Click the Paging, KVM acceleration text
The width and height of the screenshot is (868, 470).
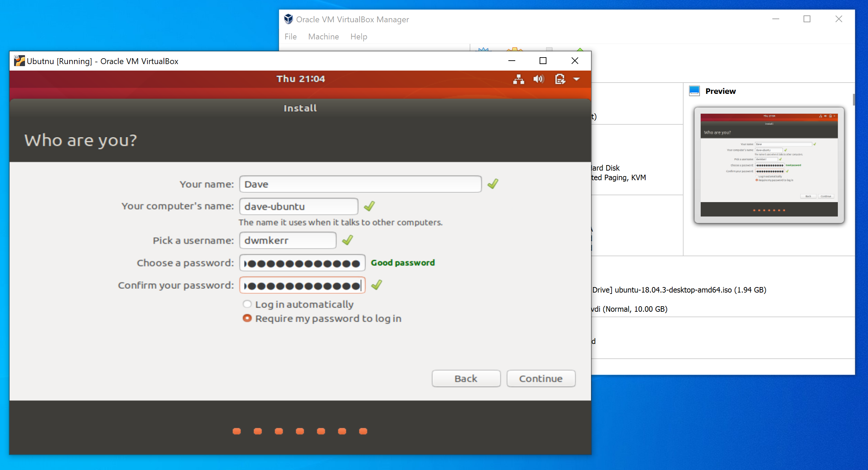point(619,177)
